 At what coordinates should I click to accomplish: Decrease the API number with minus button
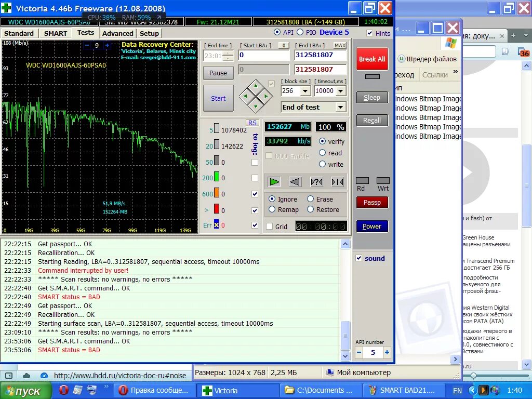pyautogui.click(x=359, y=352)
